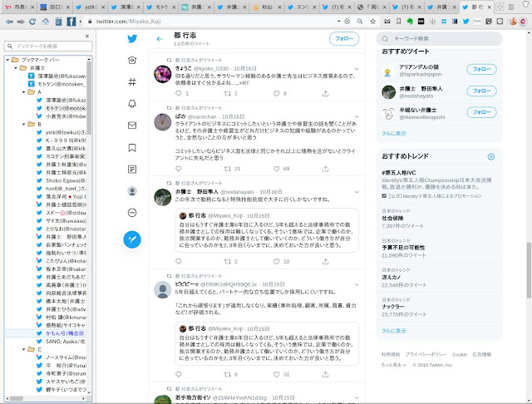This screenshot has height=404, width=532.
Task: Open the 社会保険 trend
Action: 392,218
